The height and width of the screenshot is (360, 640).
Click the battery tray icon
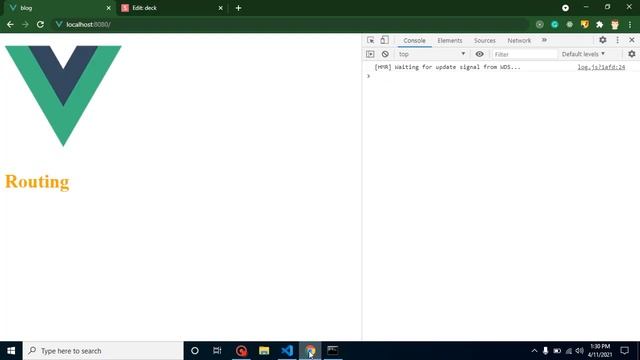coord(557,351)
